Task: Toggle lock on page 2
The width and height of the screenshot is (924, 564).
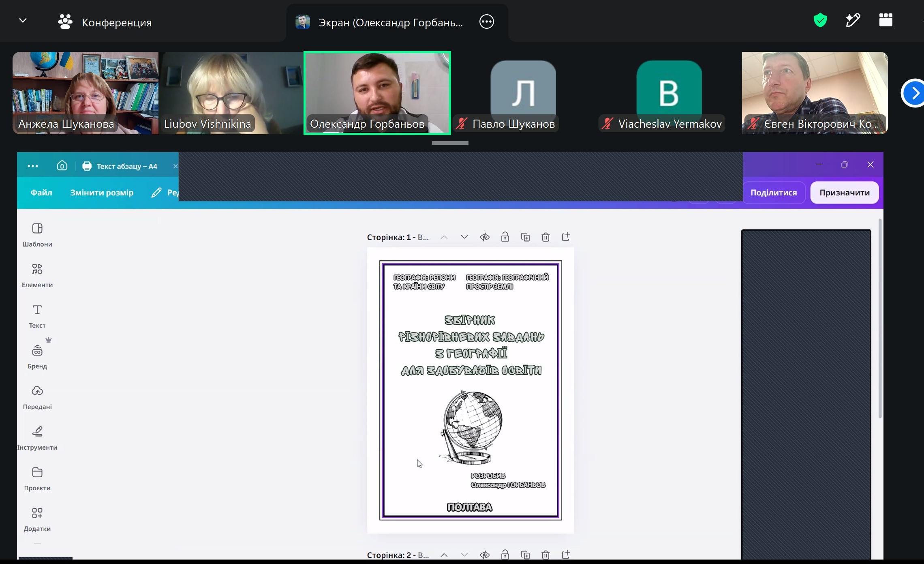Action: pos(505,554)
